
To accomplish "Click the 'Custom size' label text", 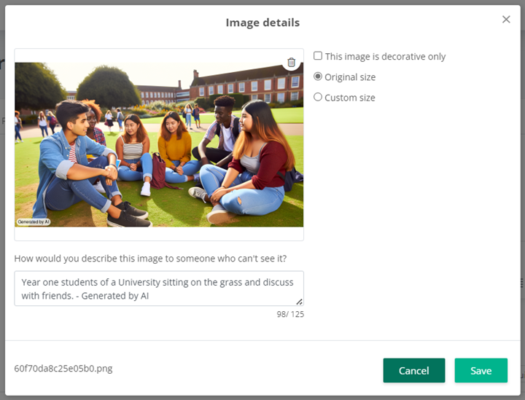I will [350, 98].
